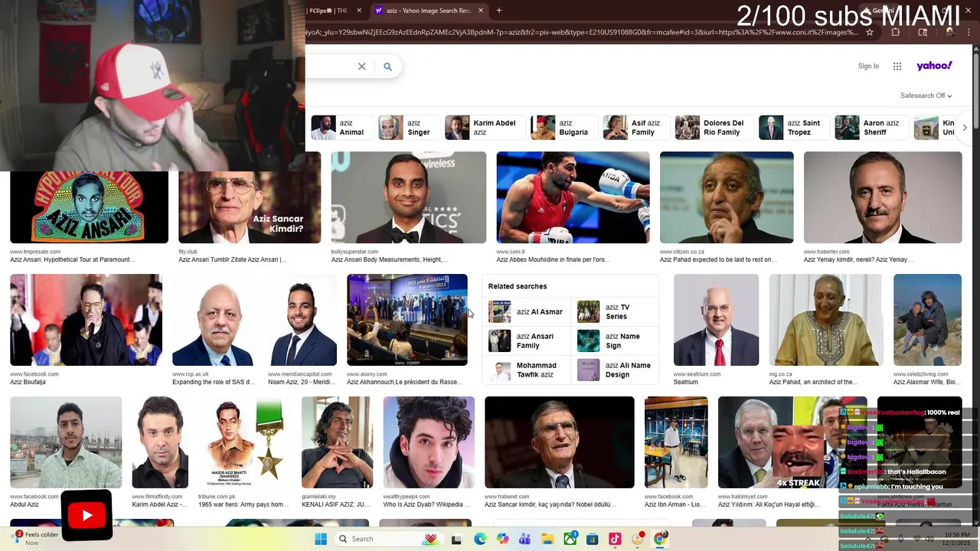Viewport: 980px width, 551px height.
Task: Open Task View from the taskbar
Action: click(456, 540)
